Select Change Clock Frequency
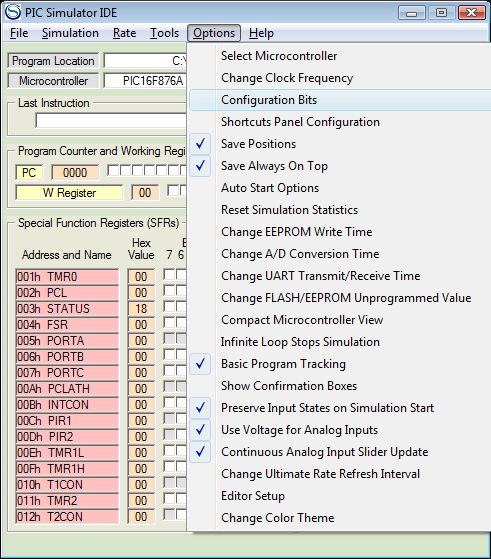The image size is (491, 559). [x=340, y=78]
